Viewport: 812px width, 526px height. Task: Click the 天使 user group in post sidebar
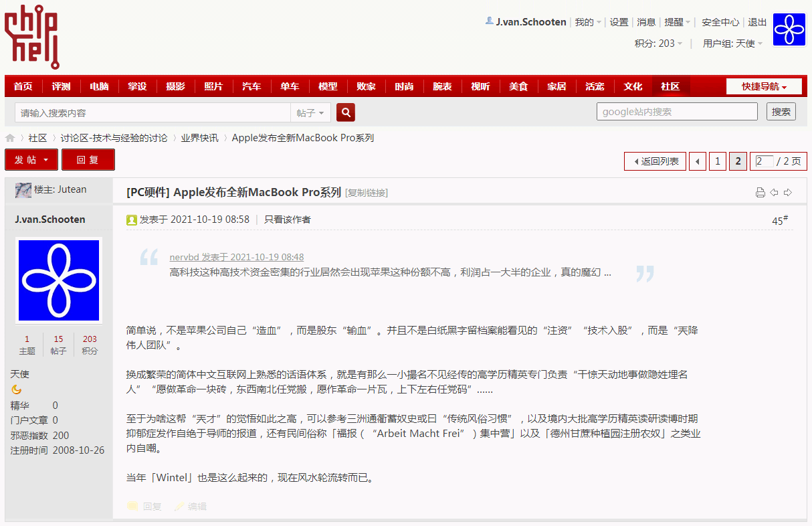(20, 374)
